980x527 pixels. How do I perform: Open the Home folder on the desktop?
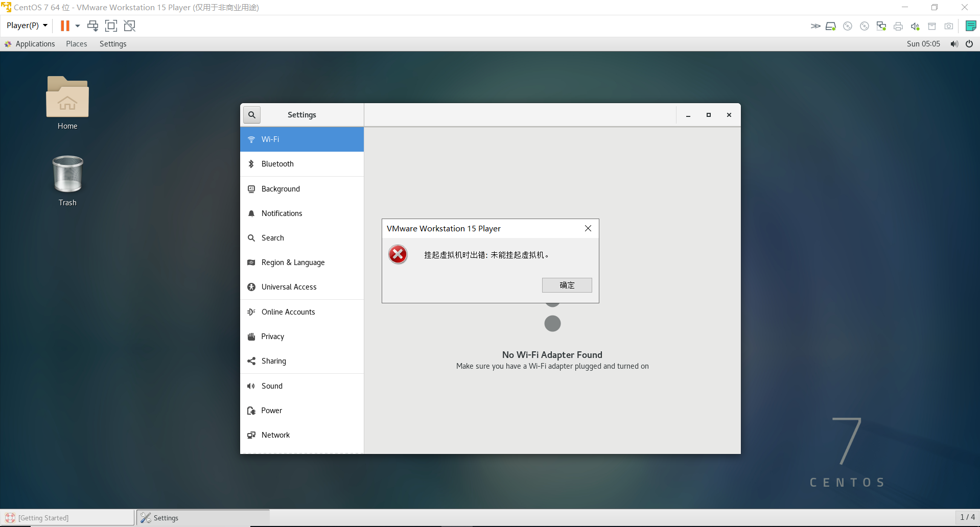click(67, 103)
